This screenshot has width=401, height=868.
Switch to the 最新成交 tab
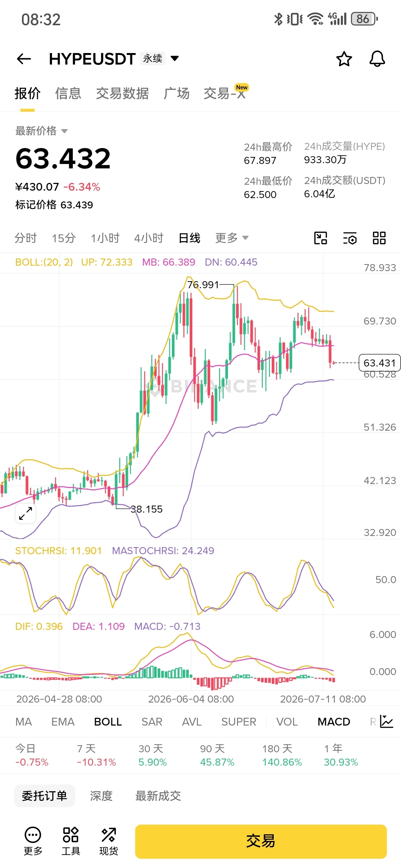[158, 796]
